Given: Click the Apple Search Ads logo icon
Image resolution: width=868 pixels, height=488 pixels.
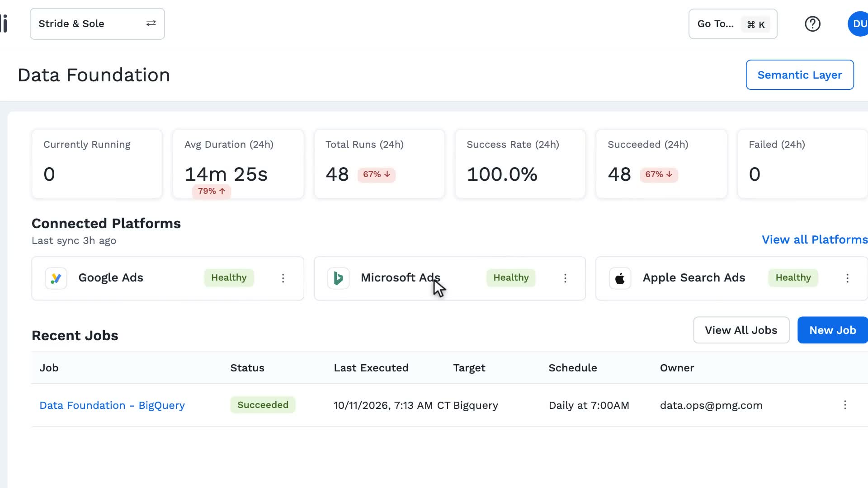Looking at the screenshot, I should (x=620, y=278).
